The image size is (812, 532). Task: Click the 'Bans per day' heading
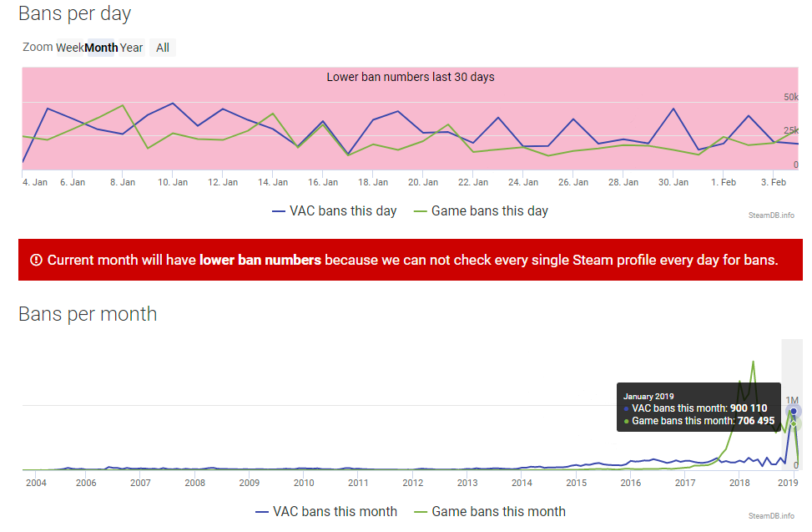pos(74,13)
